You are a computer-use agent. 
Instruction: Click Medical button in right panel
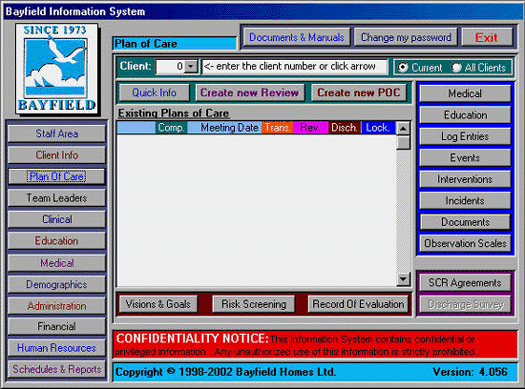coord(465,93)
